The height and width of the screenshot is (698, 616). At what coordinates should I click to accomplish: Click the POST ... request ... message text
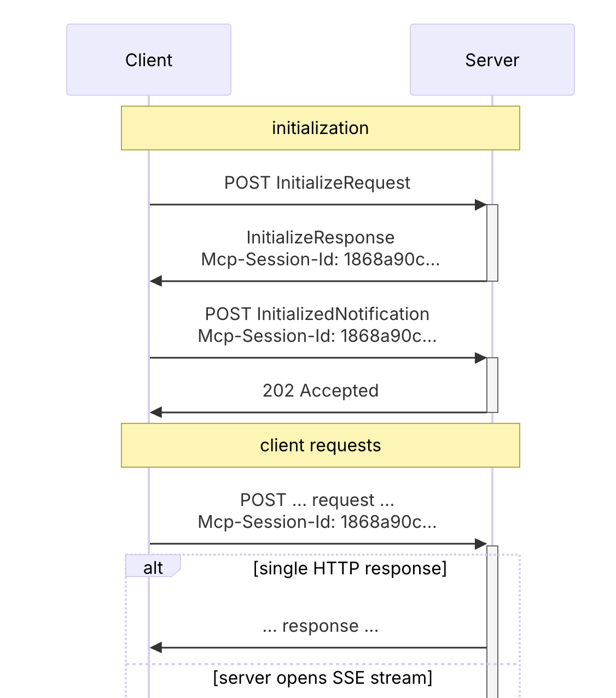[317, 500]
